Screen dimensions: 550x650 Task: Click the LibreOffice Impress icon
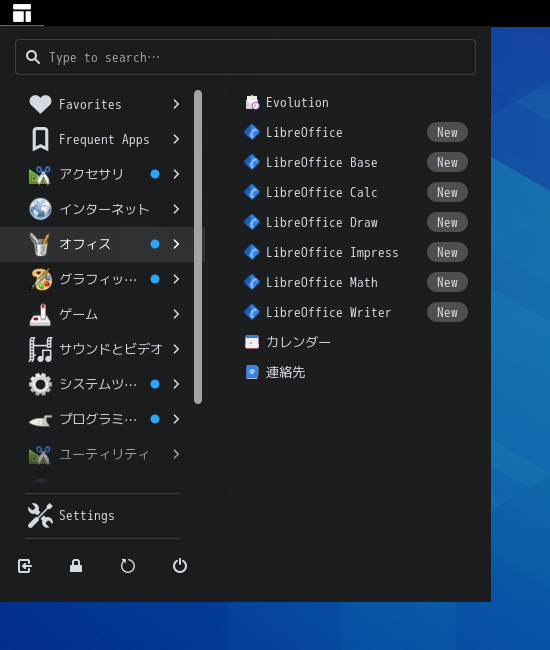coord(252,252)
